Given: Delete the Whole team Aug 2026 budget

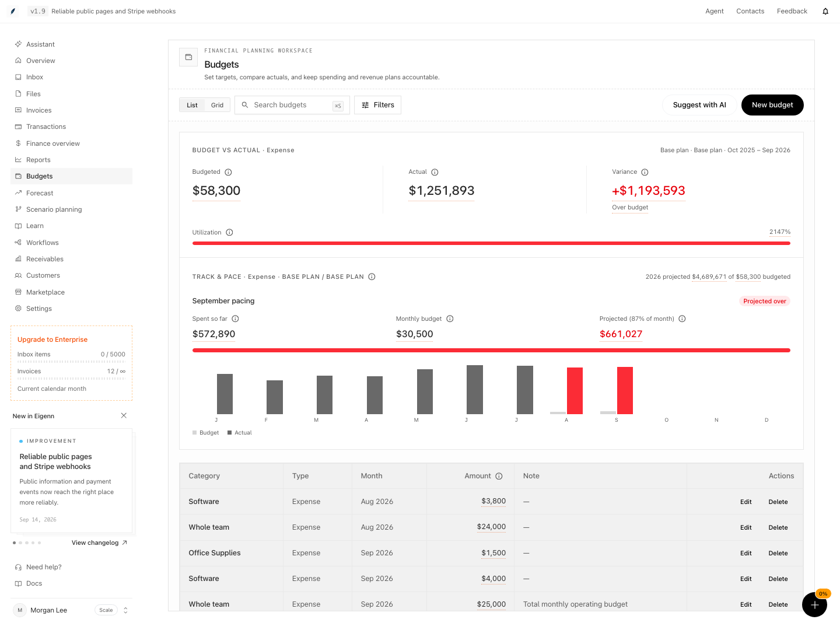Looking at the screenshot, I should [778, 527].
